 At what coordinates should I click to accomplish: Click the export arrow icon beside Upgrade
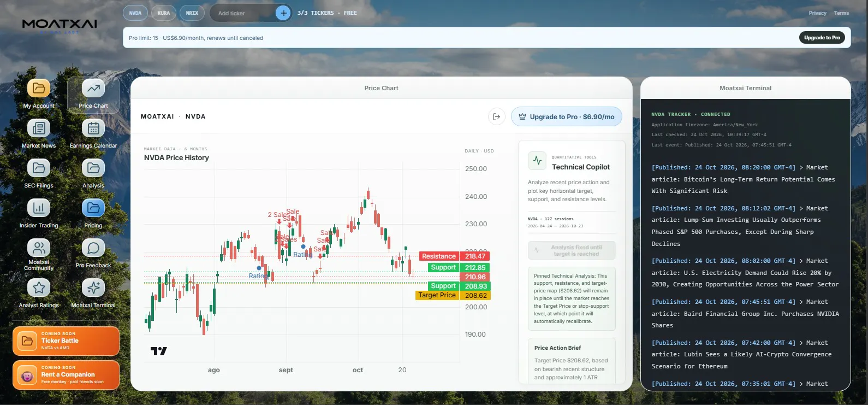(x=496, y=116)
